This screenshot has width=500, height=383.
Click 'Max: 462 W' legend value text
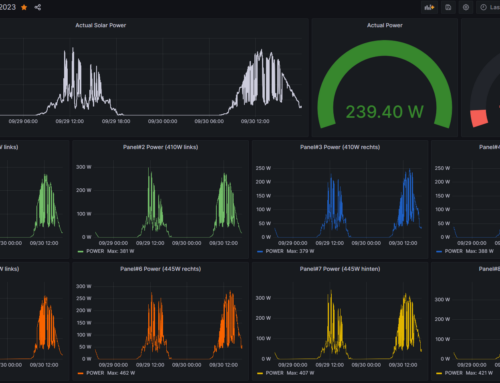pyautogui.click(x=121, y=373)
